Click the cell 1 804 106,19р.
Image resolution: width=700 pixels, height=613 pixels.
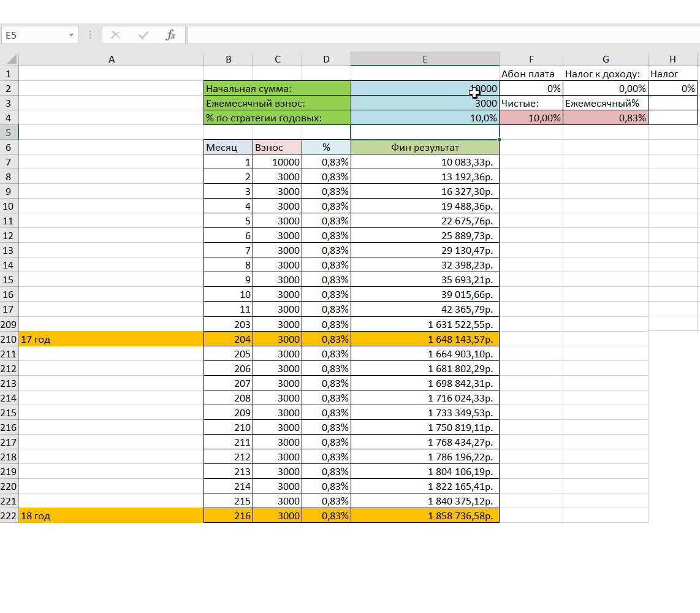tap(425, 471)
